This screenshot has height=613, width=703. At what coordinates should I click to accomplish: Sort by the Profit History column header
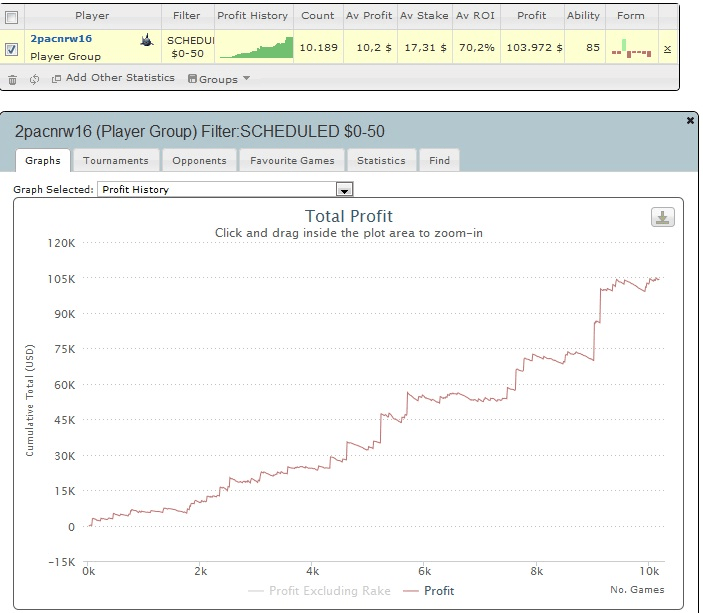pos(252,16)
